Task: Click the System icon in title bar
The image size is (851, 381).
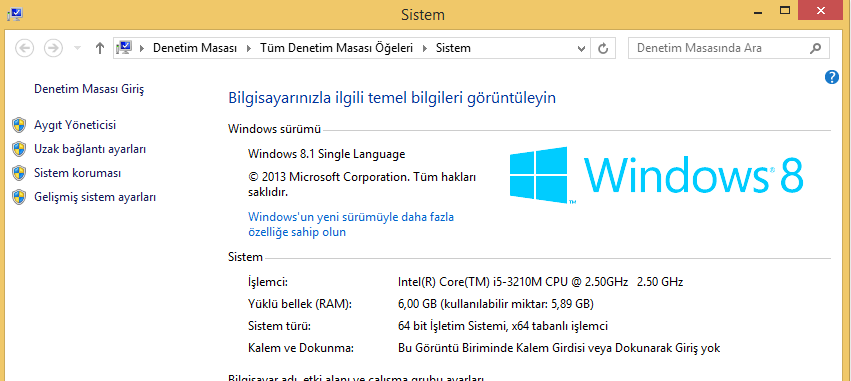Action: 15,14
